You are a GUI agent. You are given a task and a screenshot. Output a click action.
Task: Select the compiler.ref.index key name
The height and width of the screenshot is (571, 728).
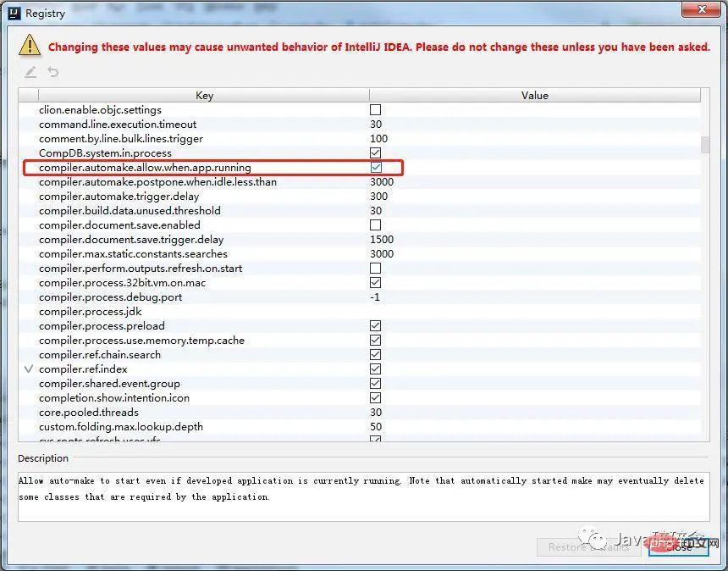(x=83, y=369)
